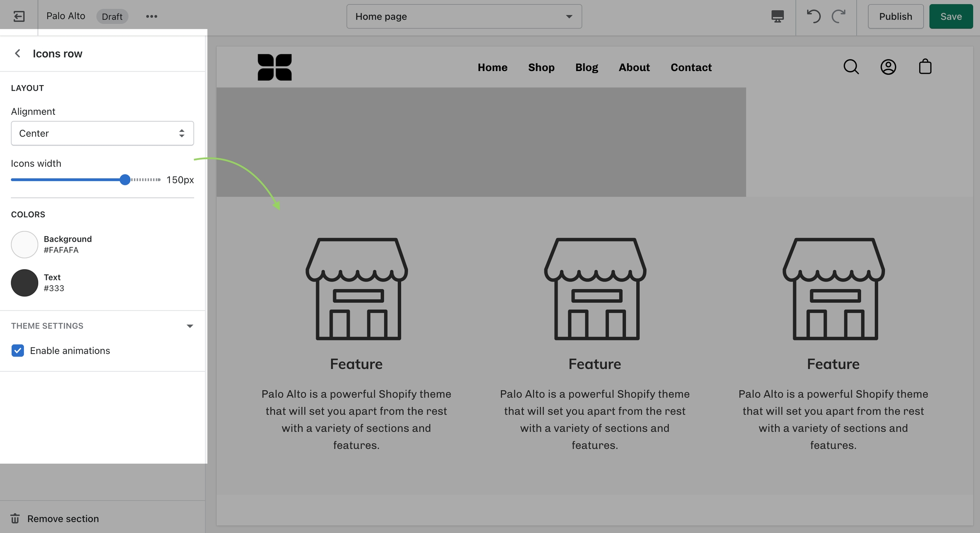Click the Publish button
The image size is (980, 533).
coord(895,16)
